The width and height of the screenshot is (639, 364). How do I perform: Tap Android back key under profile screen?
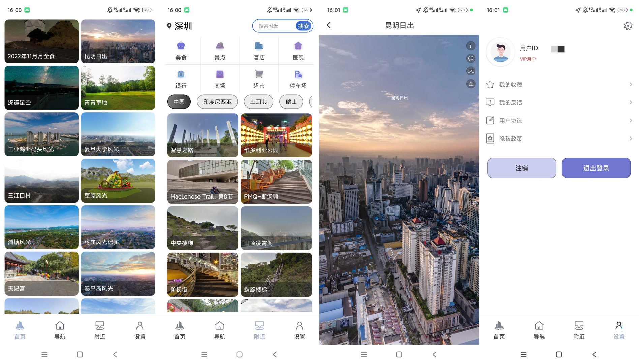[x=594, y=354]
